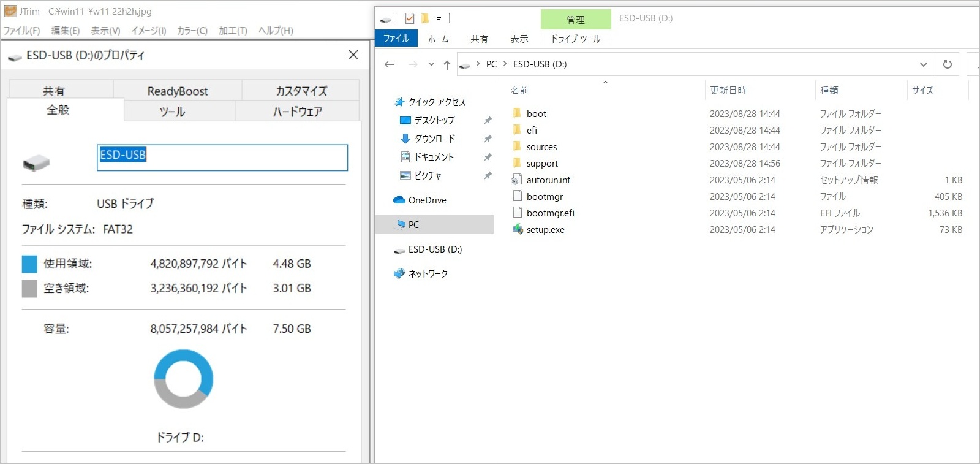The width and height of the screenshot is (980, 464).
Task: Click the pin icon beside ダウンロード
Action: [x=488, y=139]
